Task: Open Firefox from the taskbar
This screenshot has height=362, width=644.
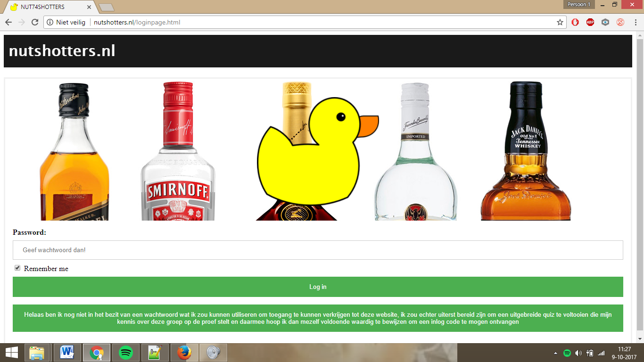Action: (x=184, y=353)
